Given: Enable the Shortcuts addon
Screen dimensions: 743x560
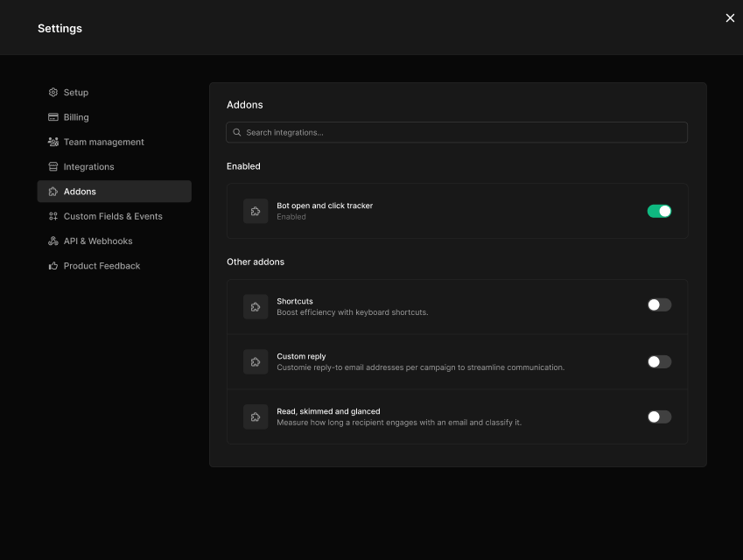Looking at the screenshot, I should [659, 304].
